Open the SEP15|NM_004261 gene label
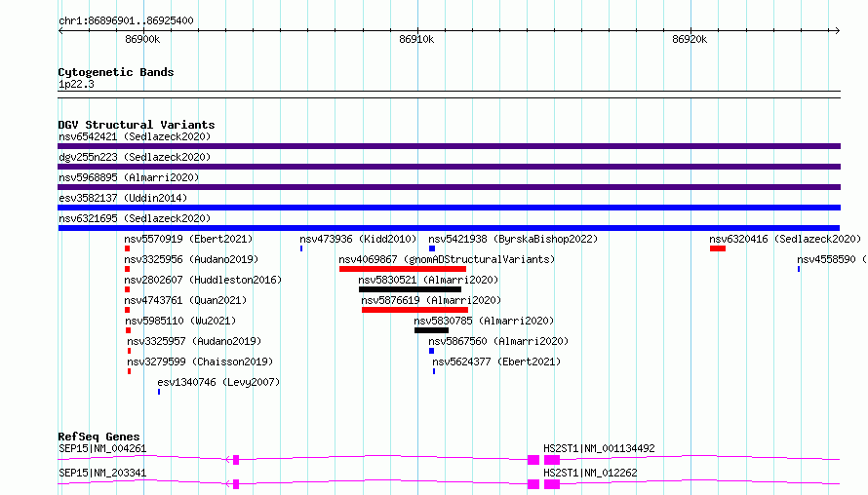Image resolution: width=868 pixels, height=495 pixels. tap(102, 448)
